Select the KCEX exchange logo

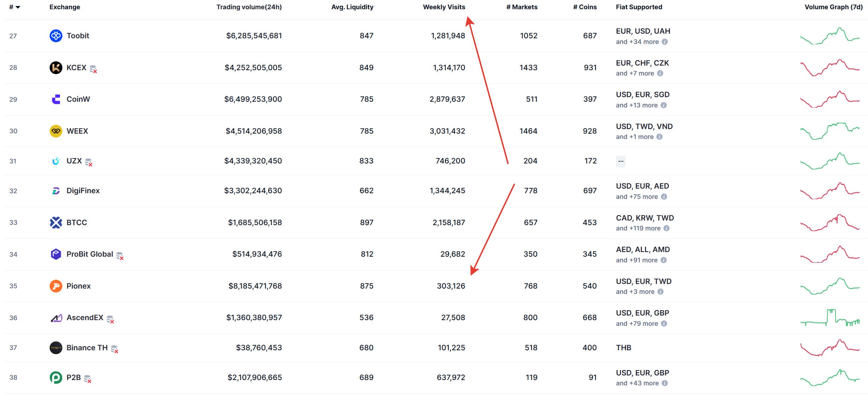pyautogui.click(x=56, y=67)
